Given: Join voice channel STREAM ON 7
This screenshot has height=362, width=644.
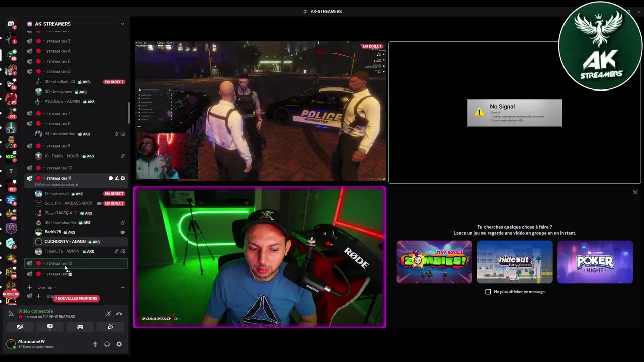Looking at the screenshot, I should (75, 114).
